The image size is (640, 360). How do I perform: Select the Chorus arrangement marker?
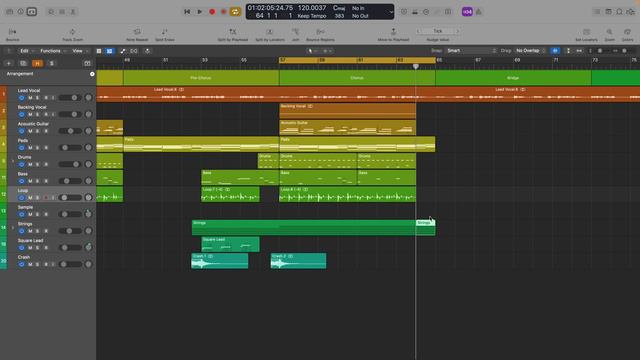pos(357,78)
